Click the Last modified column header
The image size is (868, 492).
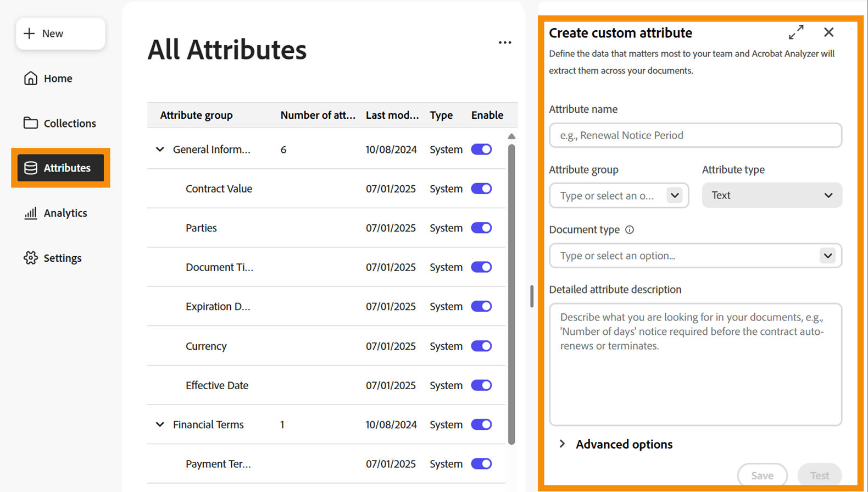pos(392,115)
